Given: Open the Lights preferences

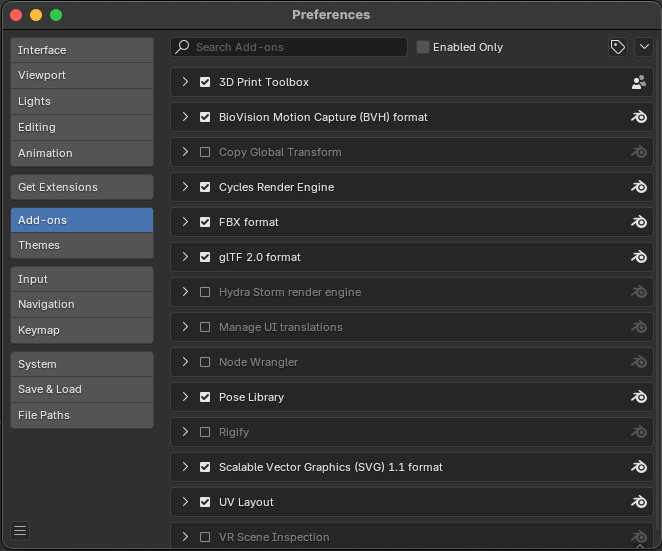Looking at the screenshot, I should tap(82, 101).
